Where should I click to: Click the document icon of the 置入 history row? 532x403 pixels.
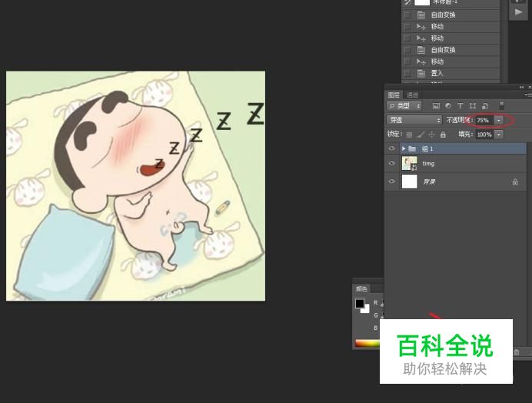[x=421, y=73]
